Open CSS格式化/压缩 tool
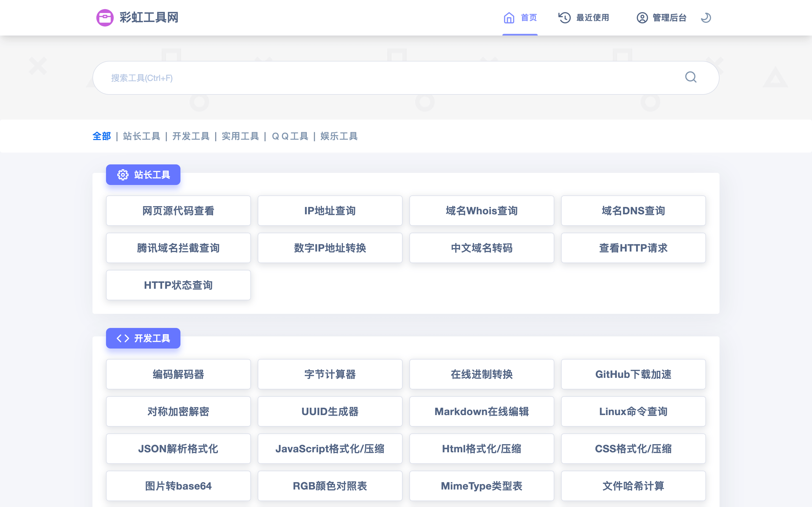The image size is (812, 507). [633, 449]
